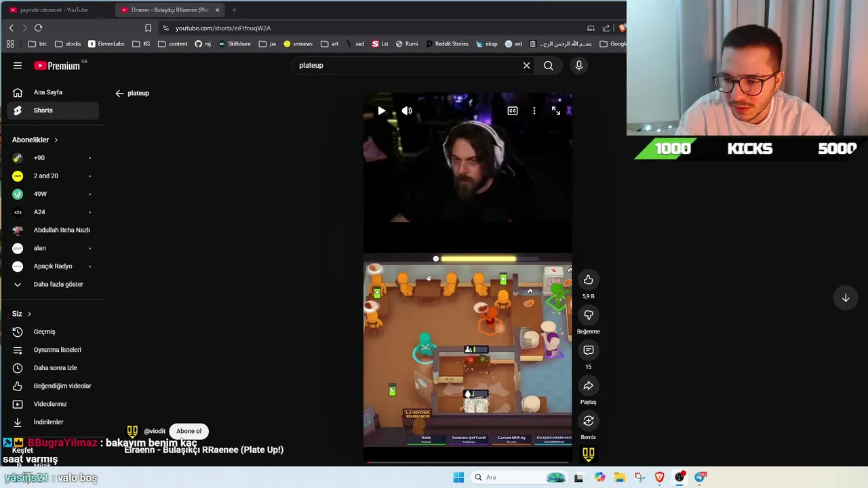Go back from plateup results
This screenshot has height=488, width=868.
[119, 94]
